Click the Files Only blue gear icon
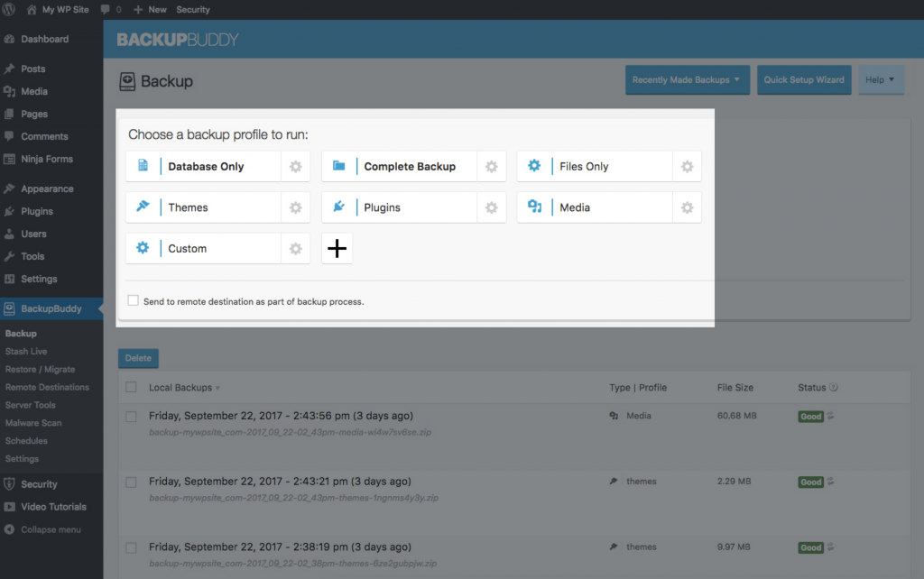Screen dimensions: 924x579 [x=534, y=166]
